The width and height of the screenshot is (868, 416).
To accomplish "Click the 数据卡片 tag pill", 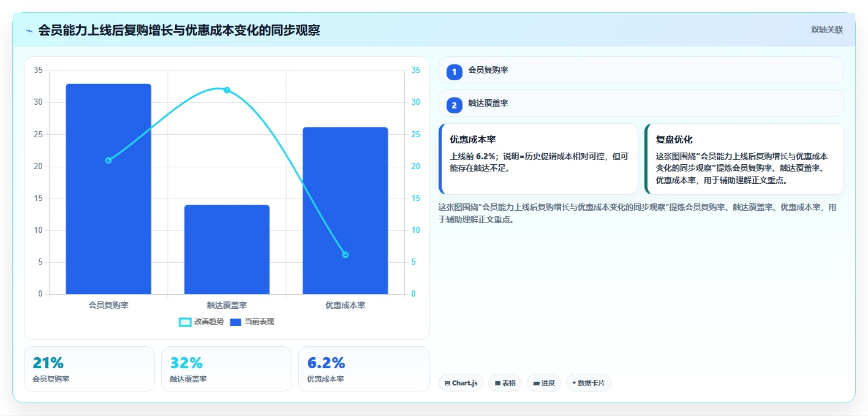I will 589,383.
